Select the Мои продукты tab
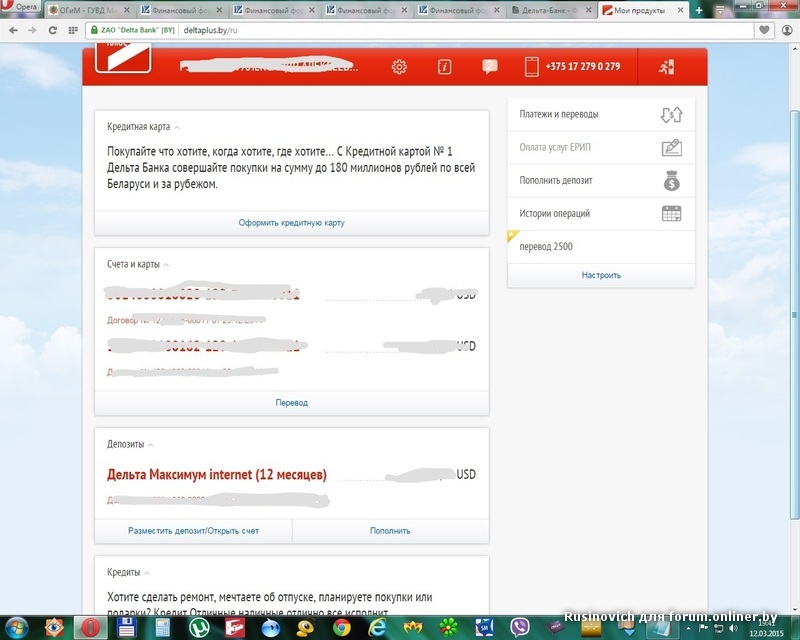Screen dimensions: 800x640 click(x=639, y=10)
